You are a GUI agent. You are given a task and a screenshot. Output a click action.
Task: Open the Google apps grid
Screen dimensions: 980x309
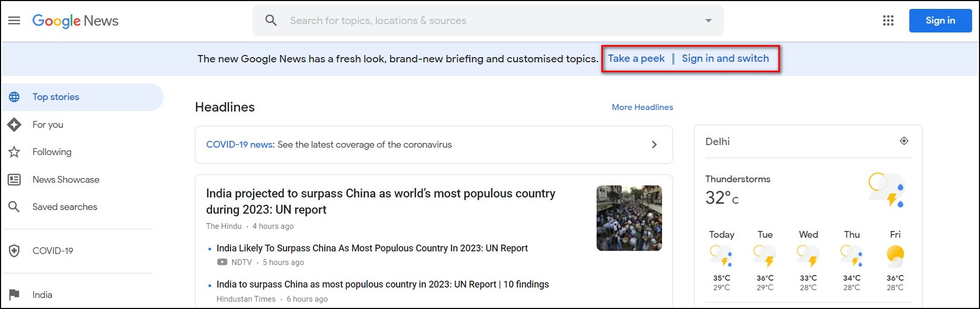888,20
